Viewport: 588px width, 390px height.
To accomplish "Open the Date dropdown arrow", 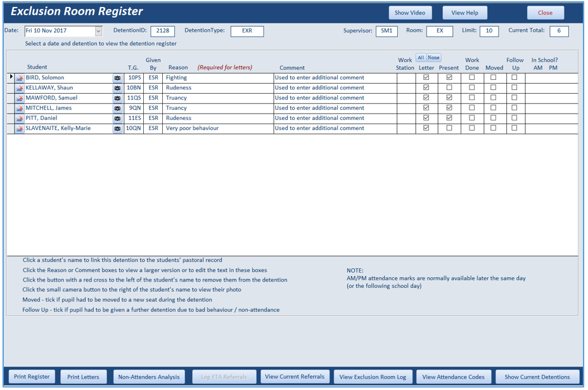I will tap(98, 31).
